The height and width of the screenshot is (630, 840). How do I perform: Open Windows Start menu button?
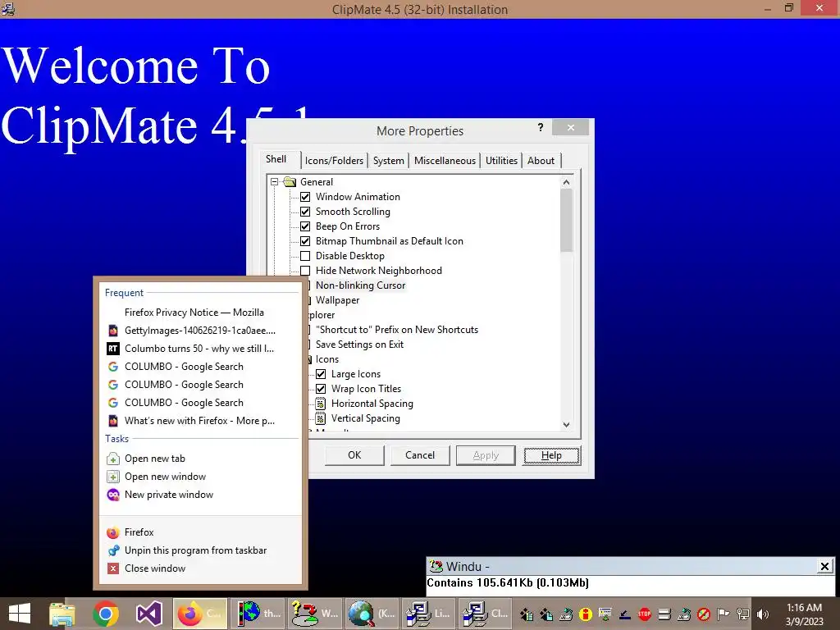20,614
